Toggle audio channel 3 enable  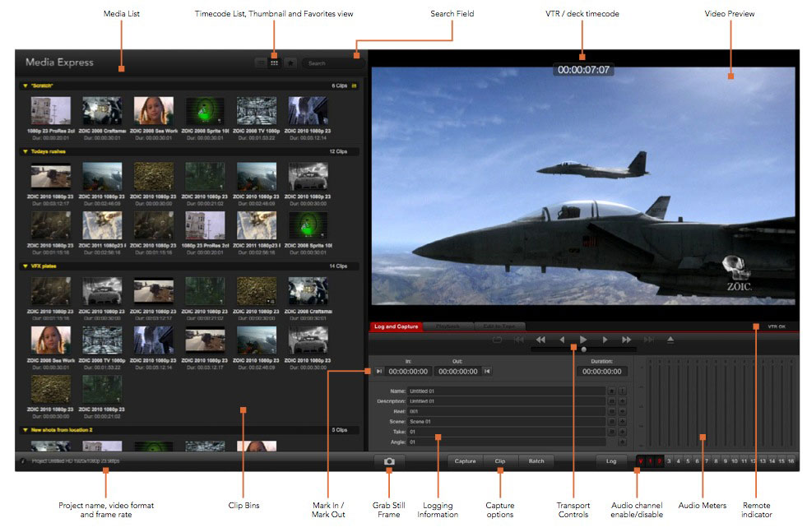click(669, 461)
